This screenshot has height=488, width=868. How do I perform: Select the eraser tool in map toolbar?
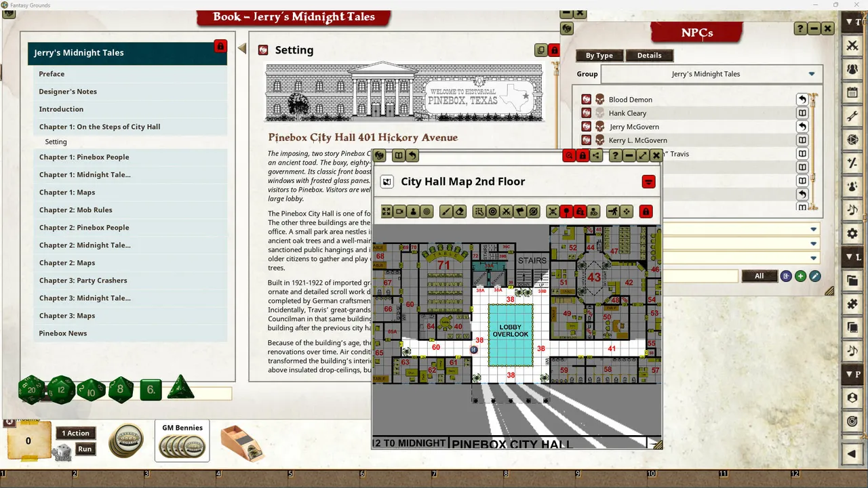[459, 211]
